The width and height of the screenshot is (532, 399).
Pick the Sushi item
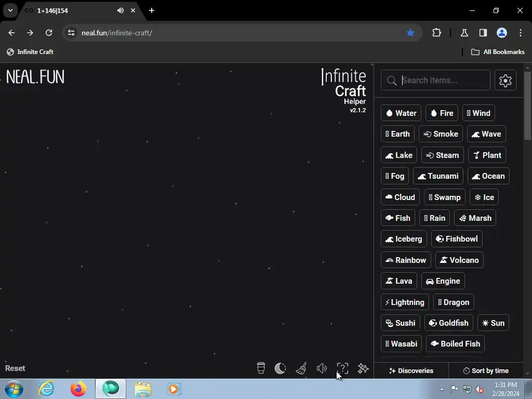click(401, 323)
